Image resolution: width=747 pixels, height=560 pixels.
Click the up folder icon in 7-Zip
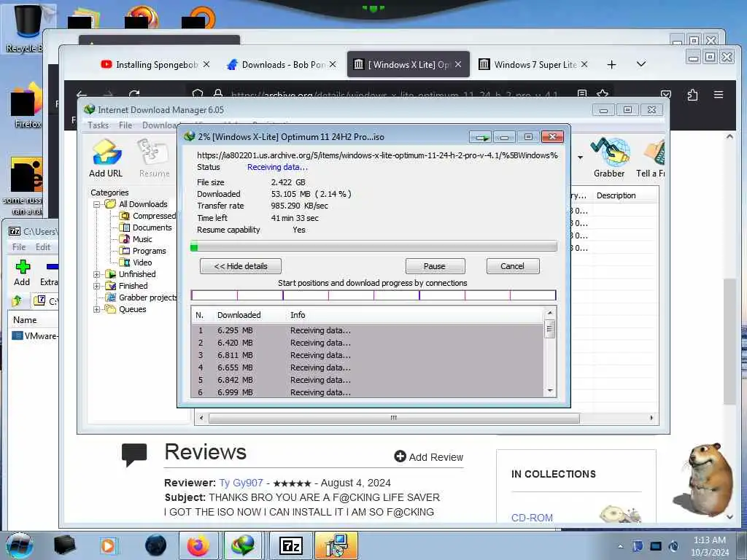(18, 301)
